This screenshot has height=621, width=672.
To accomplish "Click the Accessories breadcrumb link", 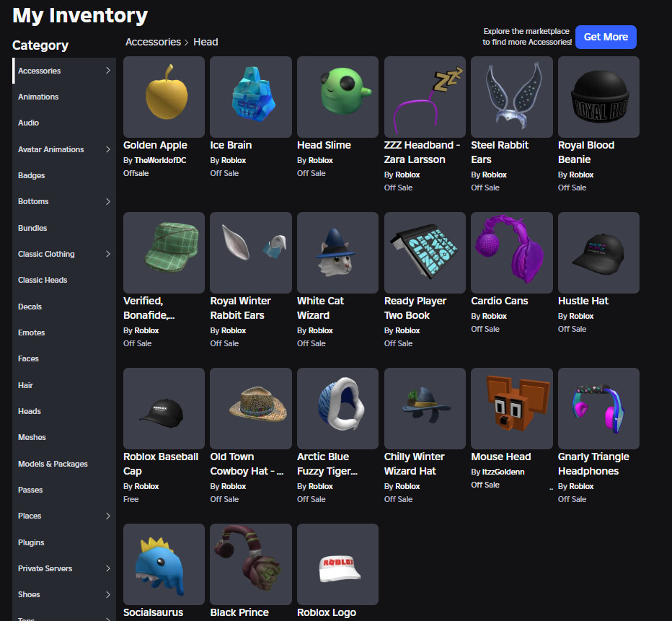I will [x=153, y=42].
